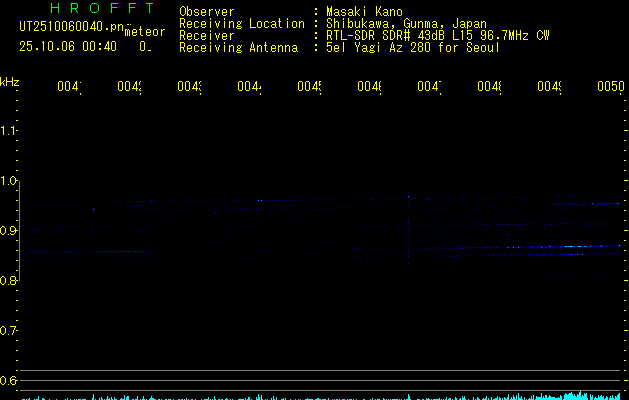Click the 0043 time marker
629x400 pixels.
point(189,86)
